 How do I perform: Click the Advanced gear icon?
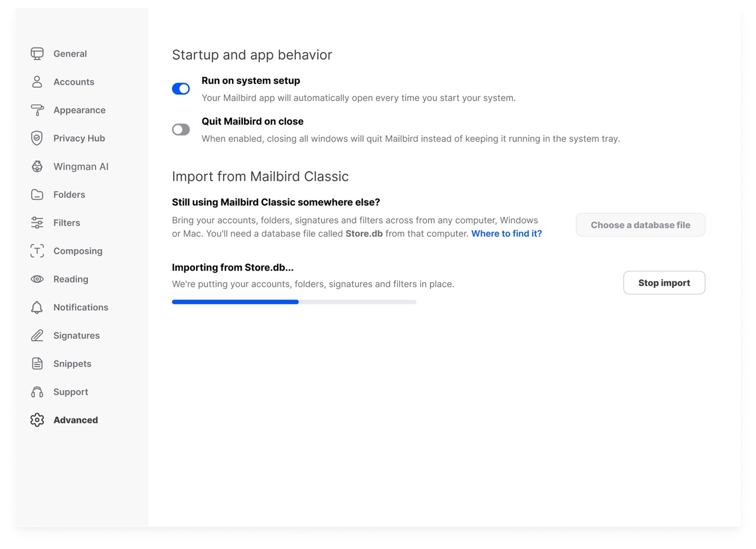[37, 420]
